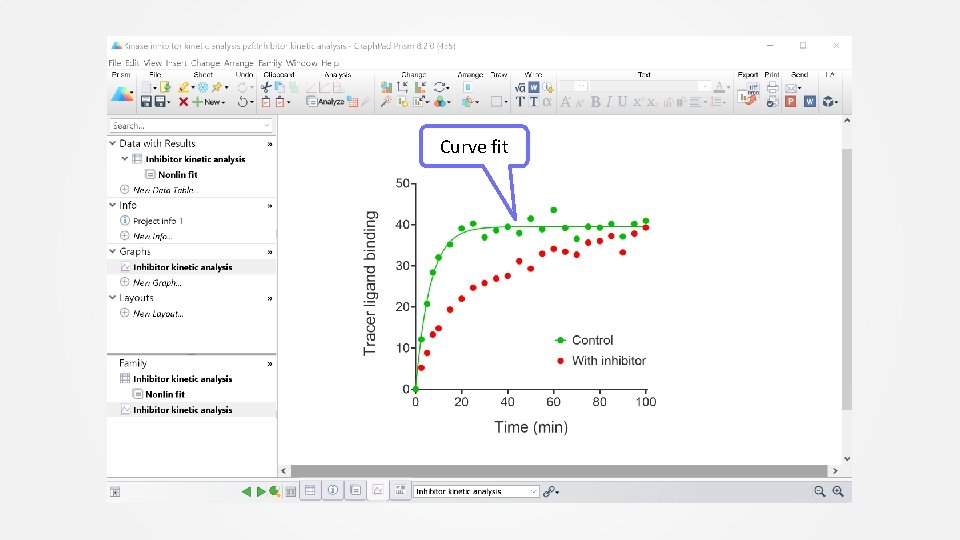Click the yellow pushpin sheet icon
The image size is (960, 540).
coord(217,88)
